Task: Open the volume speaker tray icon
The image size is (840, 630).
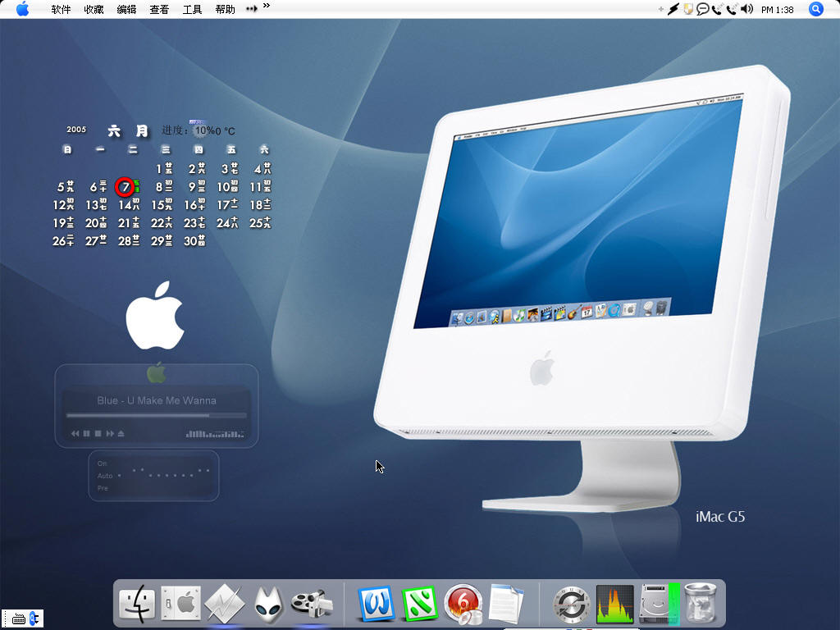Action: [746, 9]
